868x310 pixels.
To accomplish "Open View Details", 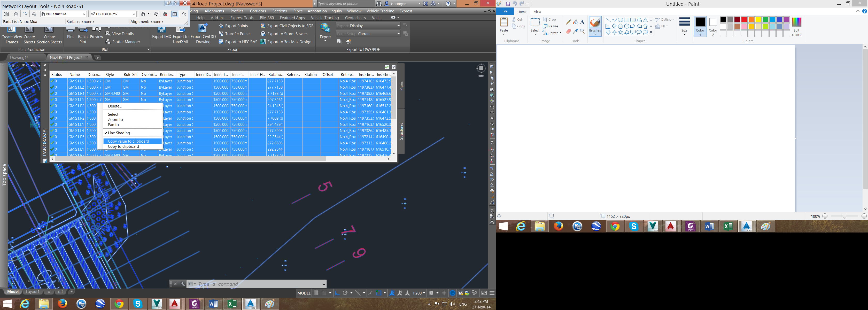I will pyautogui.click(x=120, y=34).
